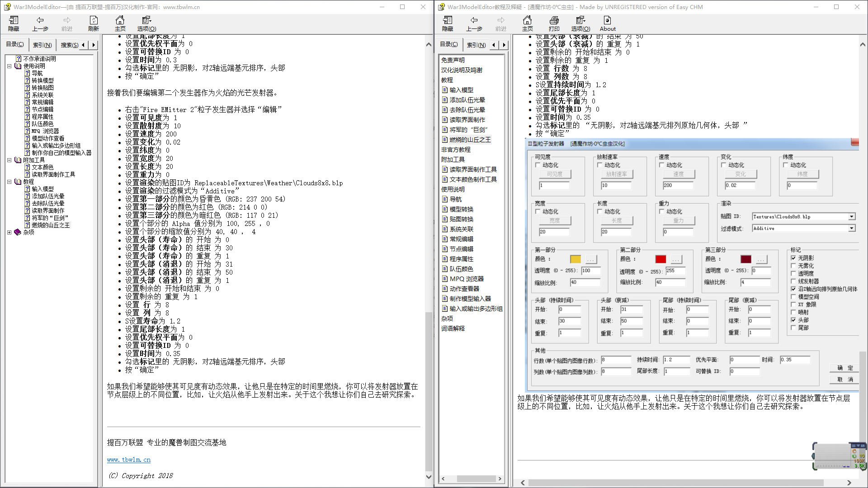Click the 隐藏 hide icon in right window

[x=448, y=23]
